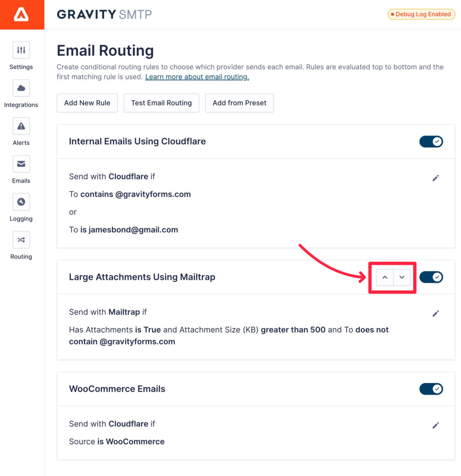Move Large Attachments rule down
Screen dimensions: 461x476
[402, 277]
